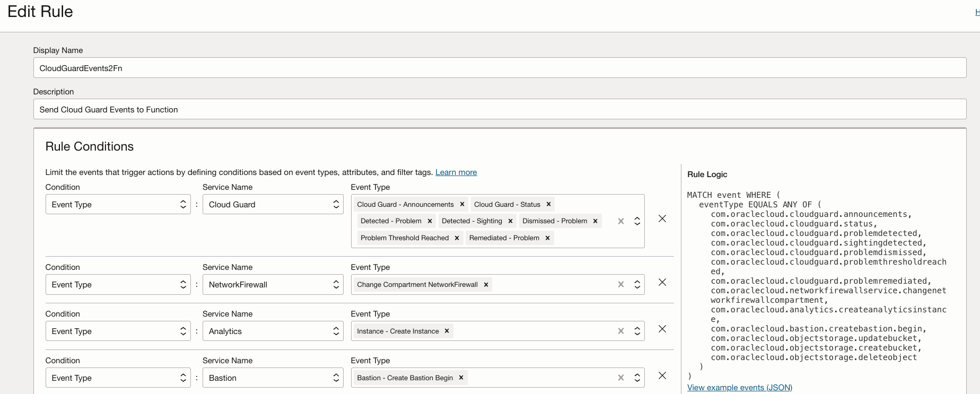
Task: Clear all NetworkFirewall event types
Action: click(620, 285)
